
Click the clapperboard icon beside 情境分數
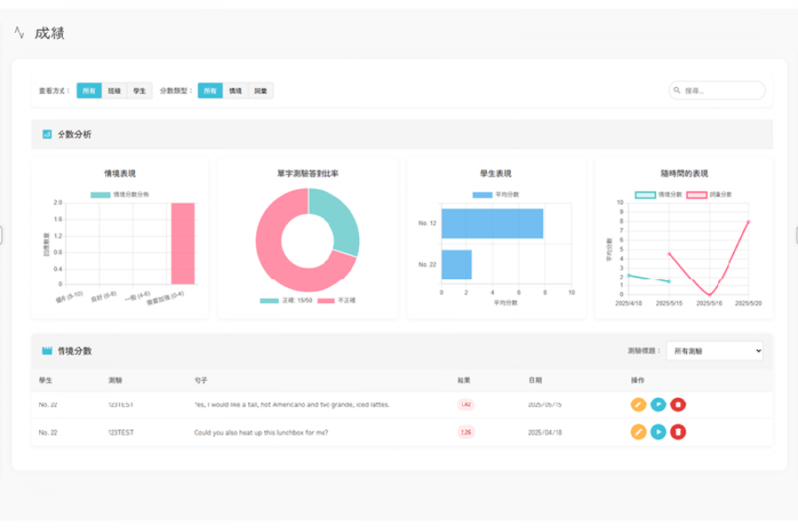(47, 351)
